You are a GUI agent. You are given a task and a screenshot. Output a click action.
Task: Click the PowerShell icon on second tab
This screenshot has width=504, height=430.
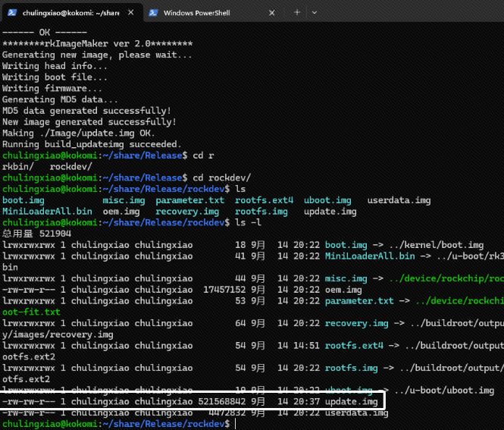[153, 13]
